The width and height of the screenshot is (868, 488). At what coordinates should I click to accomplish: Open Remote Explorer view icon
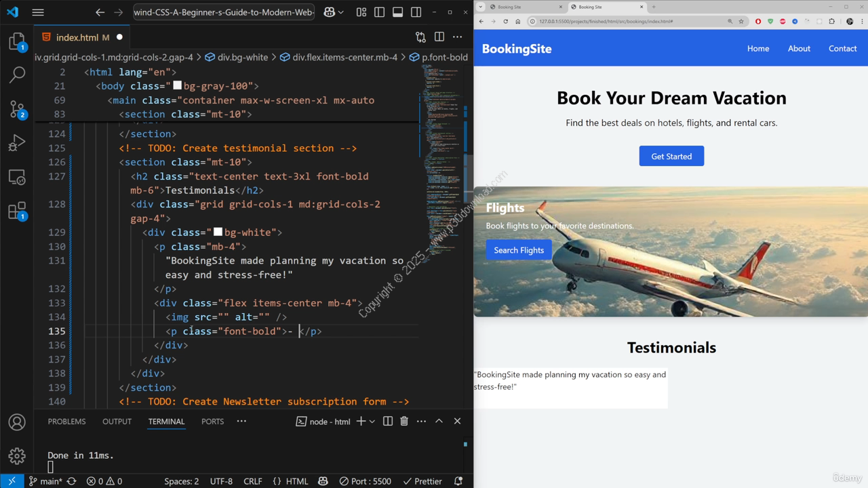point(17,178)
